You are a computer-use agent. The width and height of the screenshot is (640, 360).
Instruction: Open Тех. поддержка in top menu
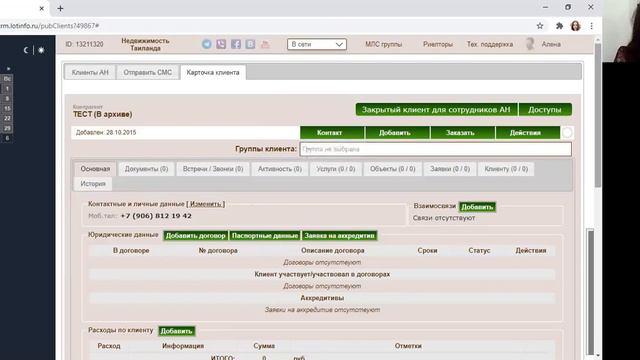pyautogui.click(x=490, y=44)
